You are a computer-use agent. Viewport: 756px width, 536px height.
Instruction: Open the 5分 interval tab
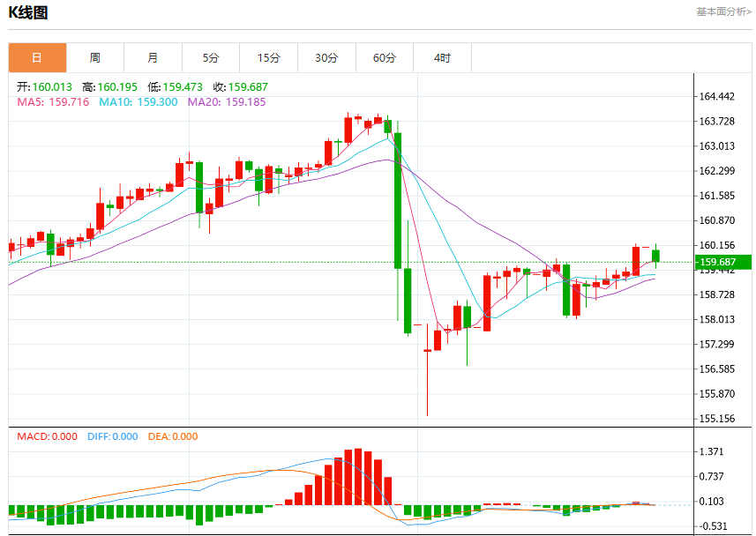tap(211, 58)
